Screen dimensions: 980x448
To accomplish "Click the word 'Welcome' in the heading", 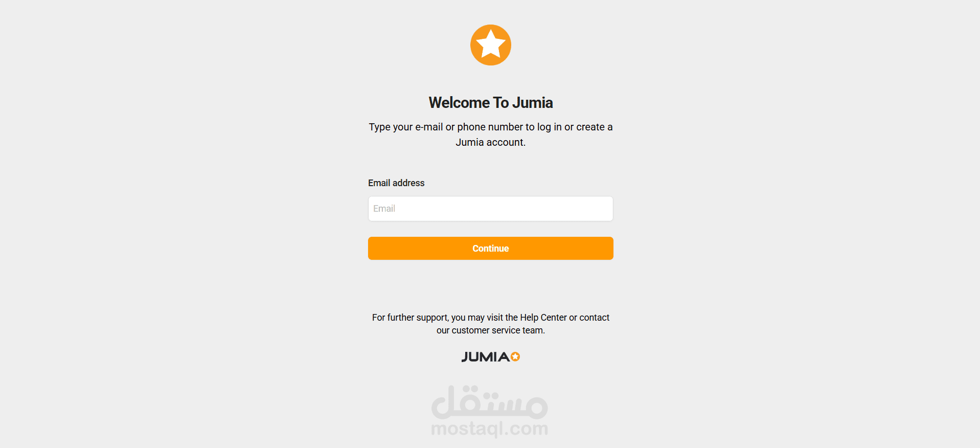I will tap(459, 103).
